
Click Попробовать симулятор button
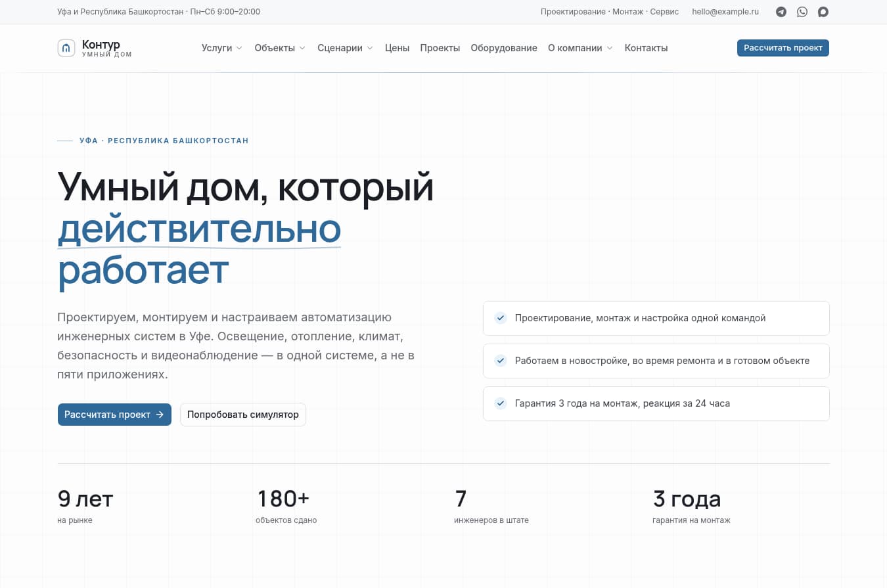click(x=243, y=415)
